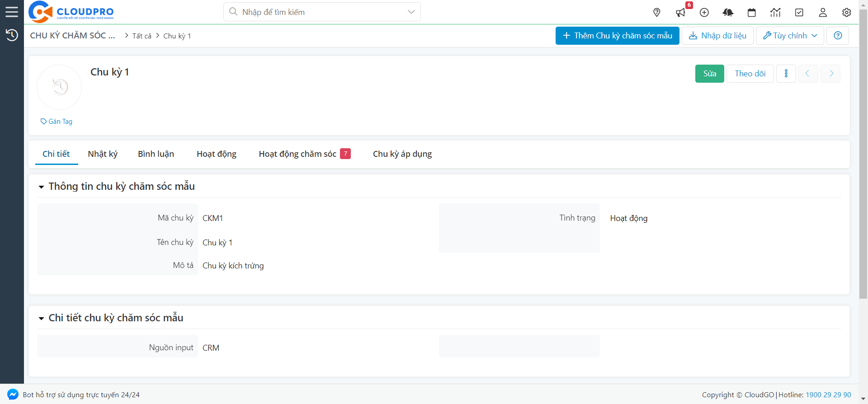Click the quick create plus icon
Screen dimensions: 868x404
[x=704, y=12]
